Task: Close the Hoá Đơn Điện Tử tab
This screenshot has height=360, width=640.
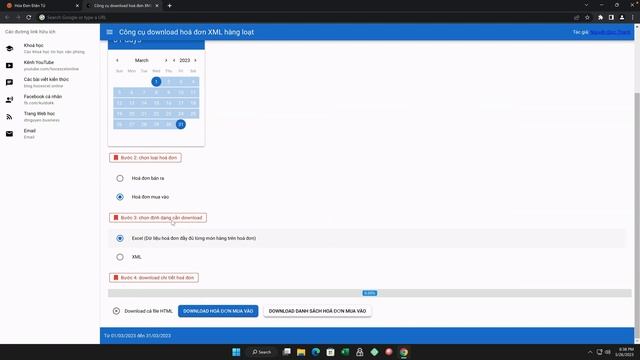Action: tap(77, 6)
